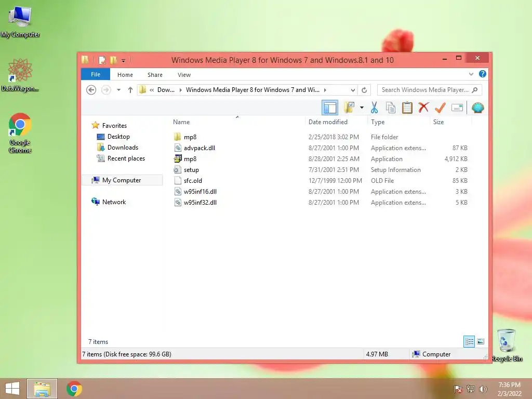The image size is (532, 399).
Task: Click the Dow... breadcrumb segment
Action: pos(166,90)
